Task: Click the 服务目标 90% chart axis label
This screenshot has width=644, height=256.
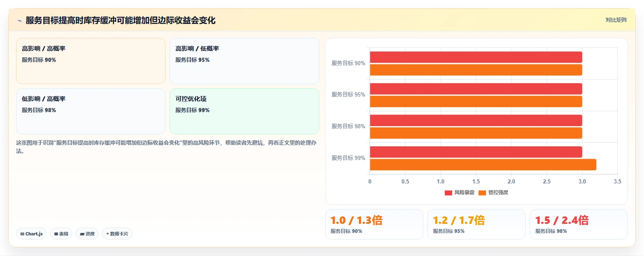Action: pos(348,63)
